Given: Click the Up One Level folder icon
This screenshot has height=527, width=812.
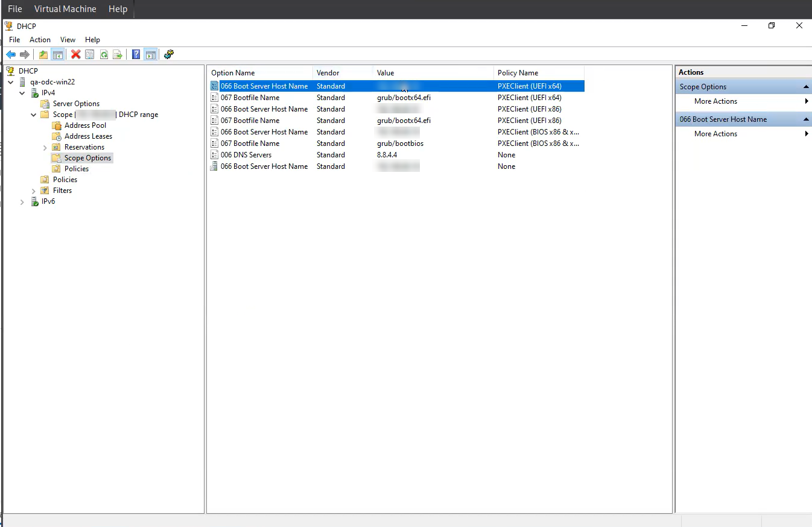Looking at the screenshot, I should click(x=43, y=54).
